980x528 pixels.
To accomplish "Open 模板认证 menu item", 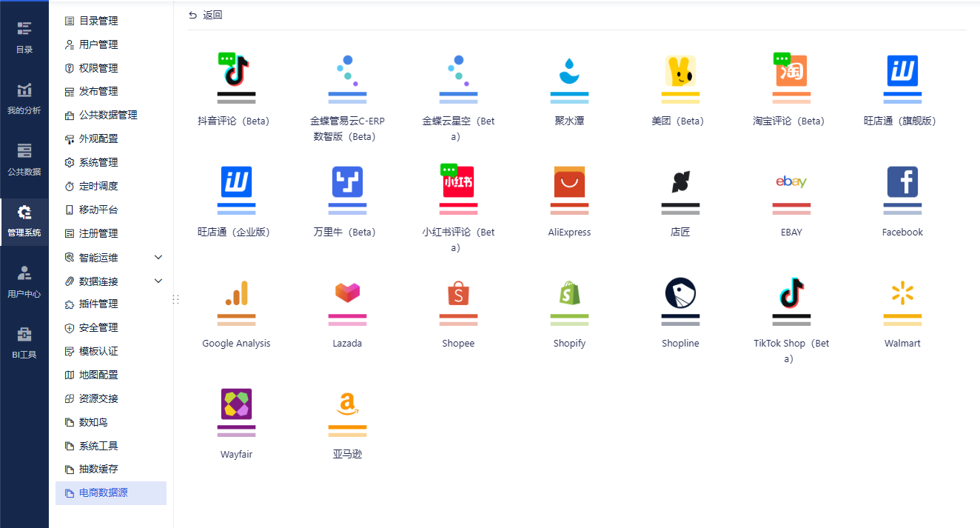I will (111, 351).
